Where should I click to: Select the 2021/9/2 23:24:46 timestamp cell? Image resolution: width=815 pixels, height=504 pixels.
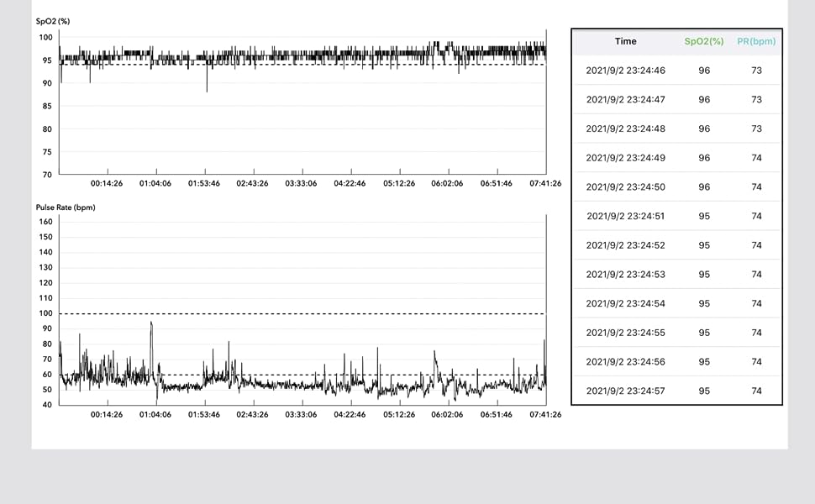[x=625, y=71]
